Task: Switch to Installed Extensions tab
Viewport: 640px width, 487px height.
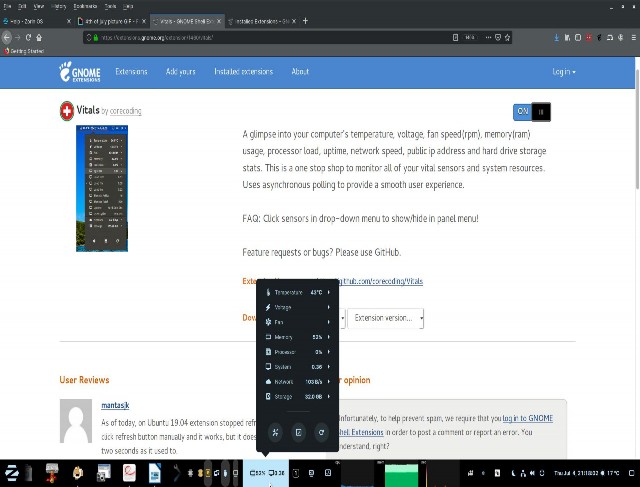Action: tap(262, 21)
